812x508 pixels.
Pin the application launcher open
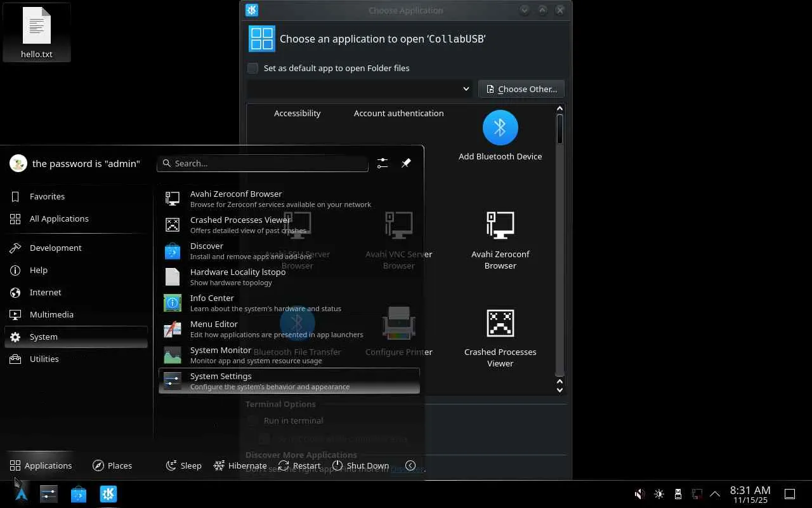[x=406, y=163]
